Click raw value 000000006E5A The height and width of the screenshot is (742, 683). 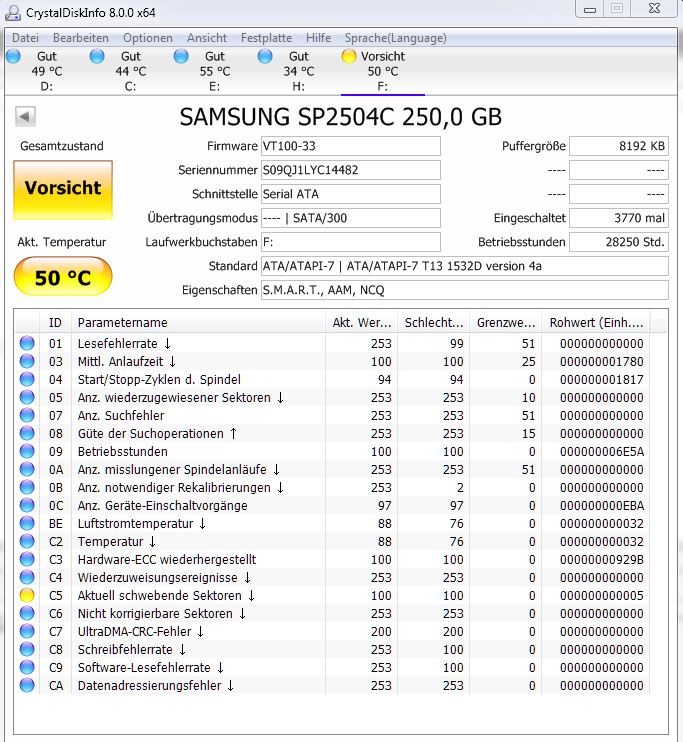pyautogui.click(x=602, y=451)
